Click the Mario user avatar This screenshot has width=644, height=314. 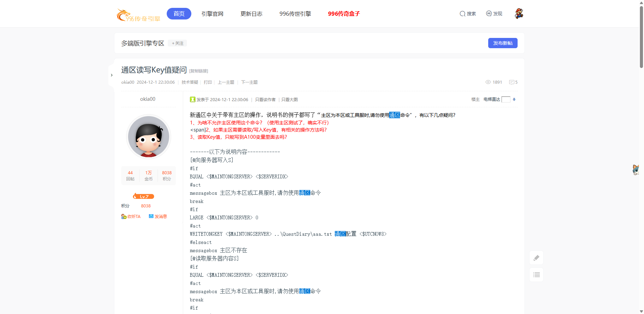pyautogui.click(x=519, y=14)
